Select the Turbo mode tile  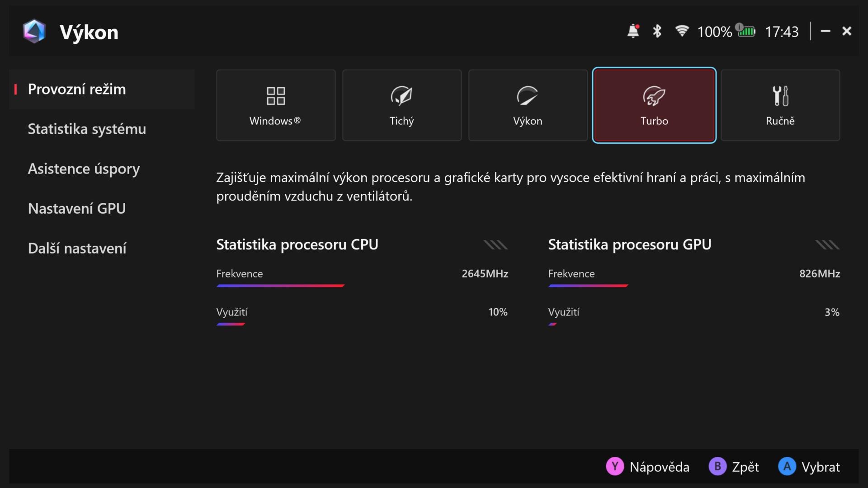point(654,105)
